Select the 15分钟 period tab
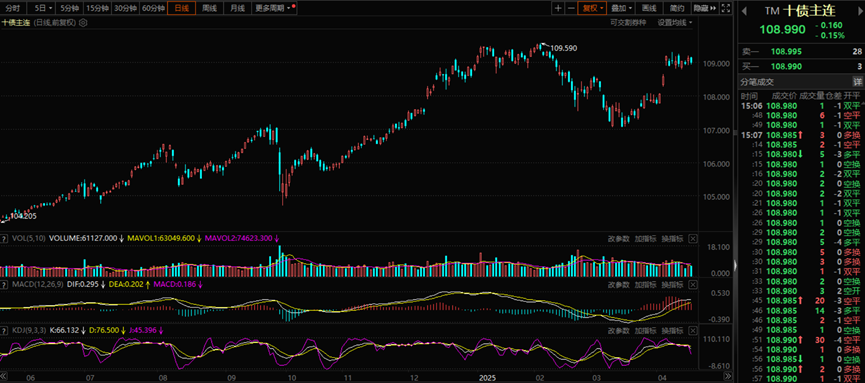Screen dimensions: 865x383 coord(97,8)
